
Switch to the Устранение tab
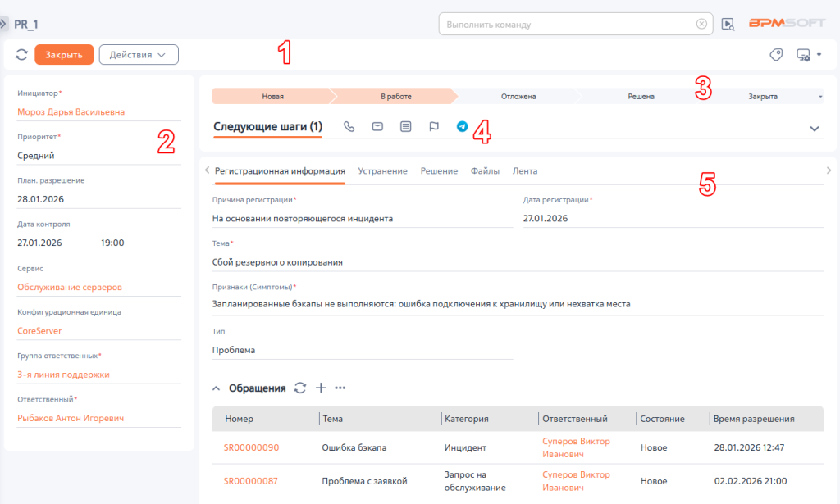click(x=382, y=170)
